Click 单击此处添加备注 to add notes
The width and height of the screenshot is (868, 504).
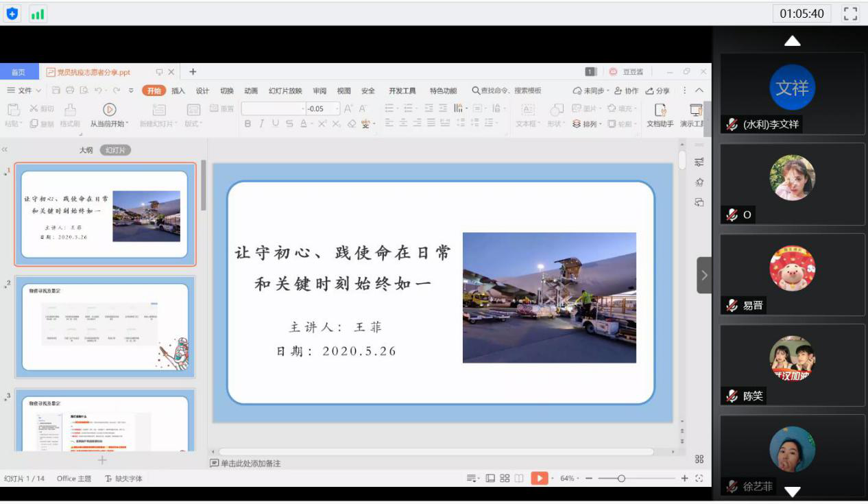(250, 464)
